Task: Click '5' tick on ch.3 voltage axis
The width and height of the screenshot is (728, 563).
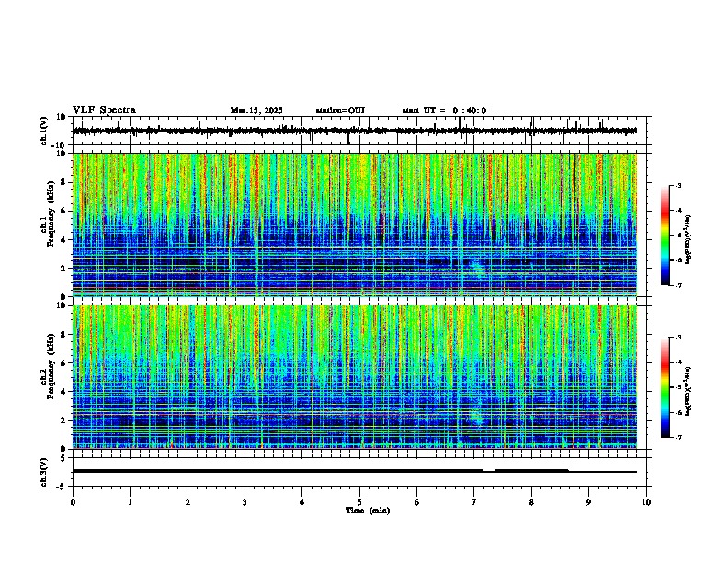Action: pyautogui.click(x=64, y=458)
